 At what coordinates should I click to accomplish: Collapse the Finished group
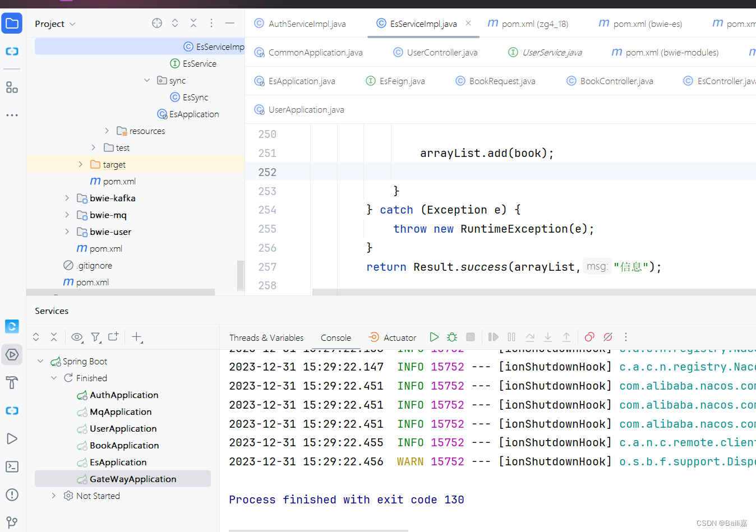(54, 378)
